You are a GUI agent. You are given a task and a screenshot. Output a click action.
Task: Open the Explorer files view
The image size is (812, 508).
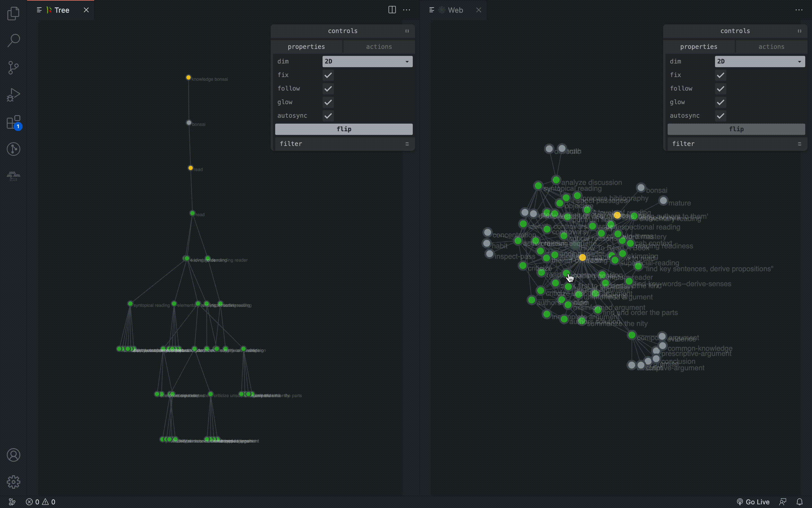(14, 14)
